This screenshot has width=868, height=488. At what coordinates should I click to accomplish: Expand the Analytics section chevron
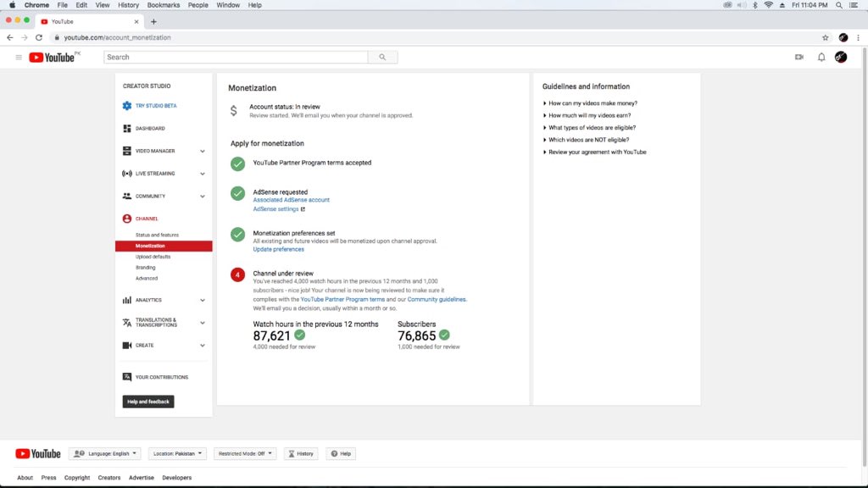point(203,301)
